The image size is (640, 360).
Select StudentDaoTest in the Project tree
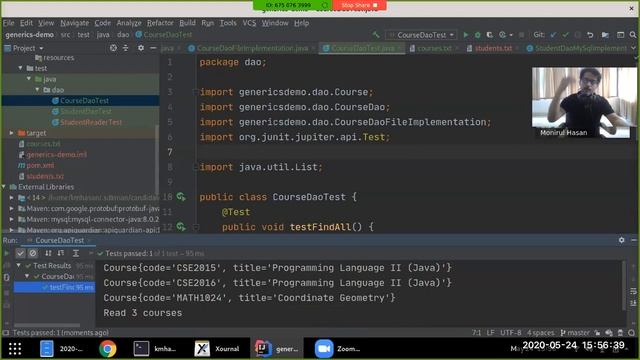pyautogui.click(x=85, y=111)
